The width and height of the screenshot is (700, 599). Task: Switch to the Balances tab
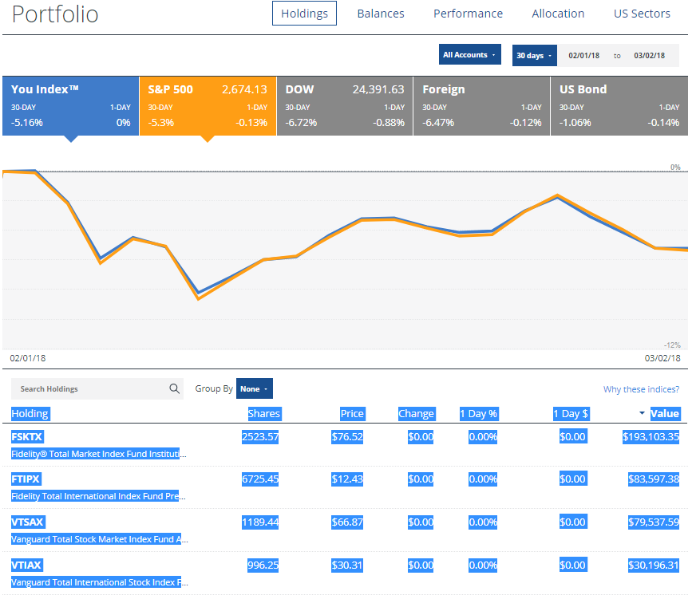[x=381, y=13]
